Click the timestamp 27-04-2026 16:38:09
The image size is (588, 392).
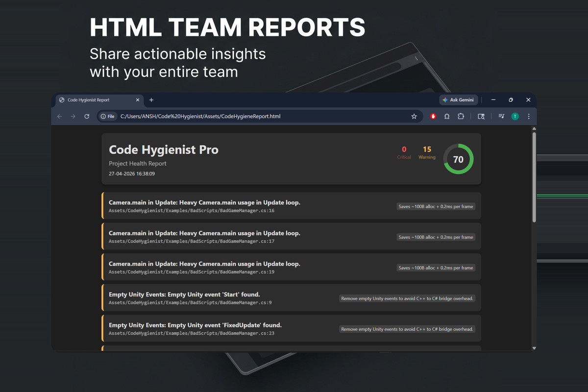[x=132, y=174]
